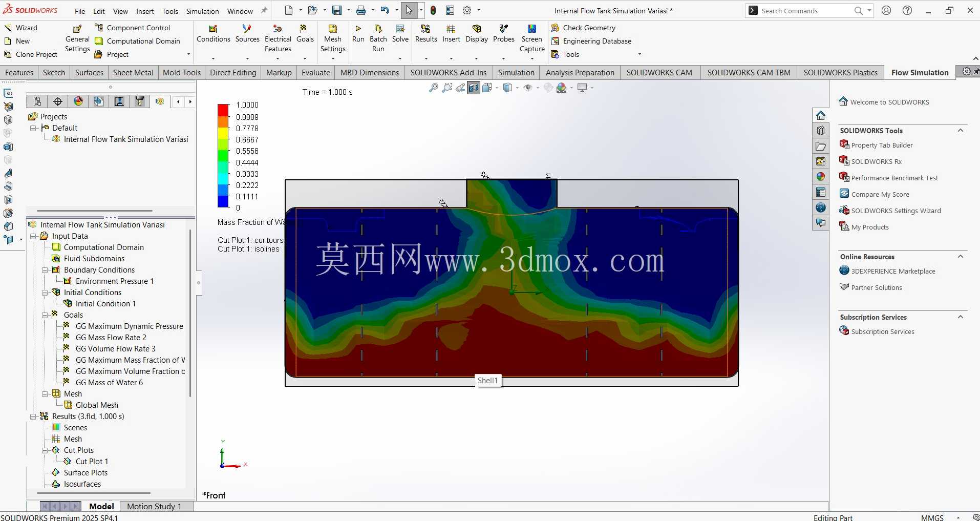The height and width of the screenshot is (521, 980).
Task: Switch to the Evaluate tab
Action: click(x=316, y=73)
